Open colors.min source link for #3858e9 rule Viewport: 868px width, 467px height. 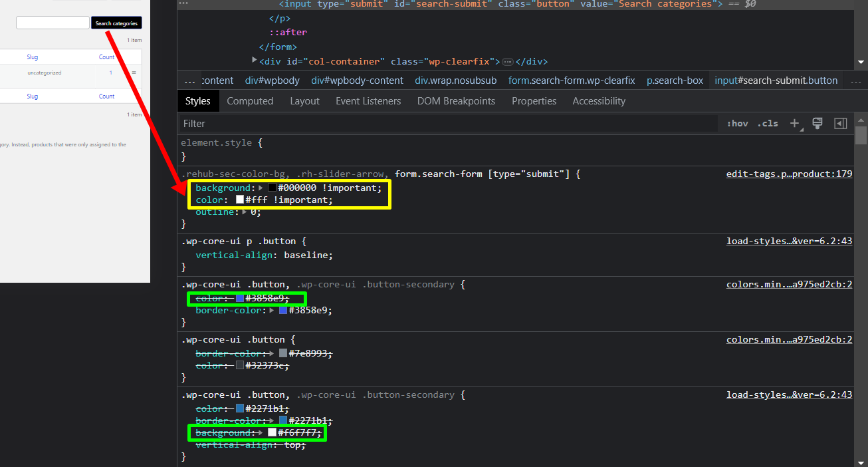[x=789, y=284]
